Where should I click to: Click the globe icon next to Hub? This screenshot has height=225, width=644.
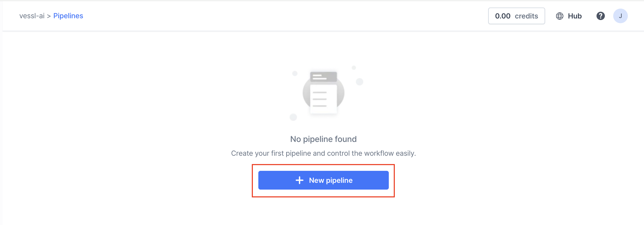point(560,16)
